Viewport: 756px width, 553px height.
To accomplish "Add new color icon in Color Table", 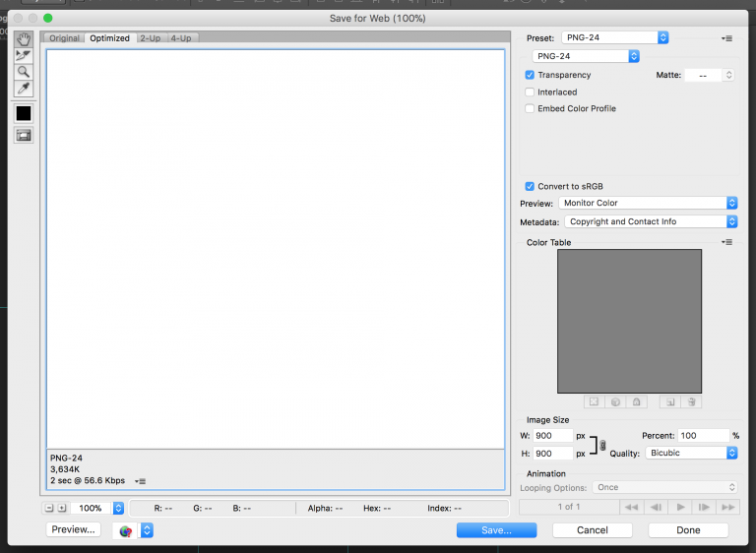I will click(670, 401).
